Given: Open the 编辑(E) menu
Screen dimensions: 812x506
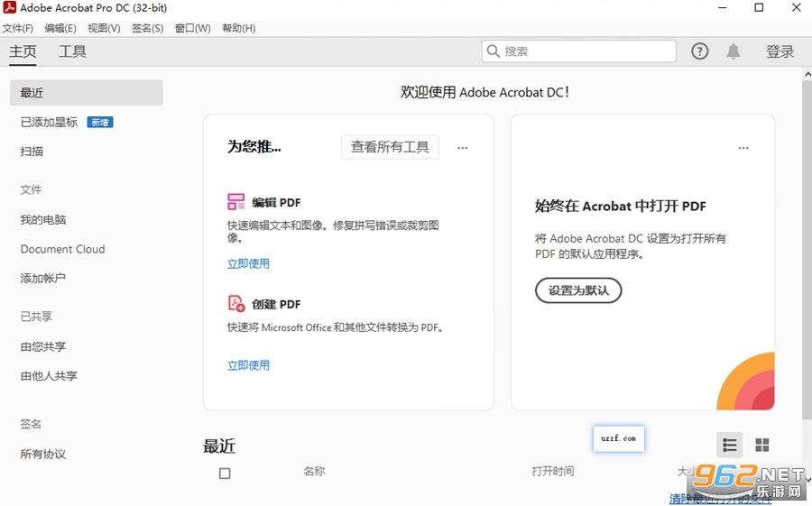Looking at the screenshot, I should point(60,28).
